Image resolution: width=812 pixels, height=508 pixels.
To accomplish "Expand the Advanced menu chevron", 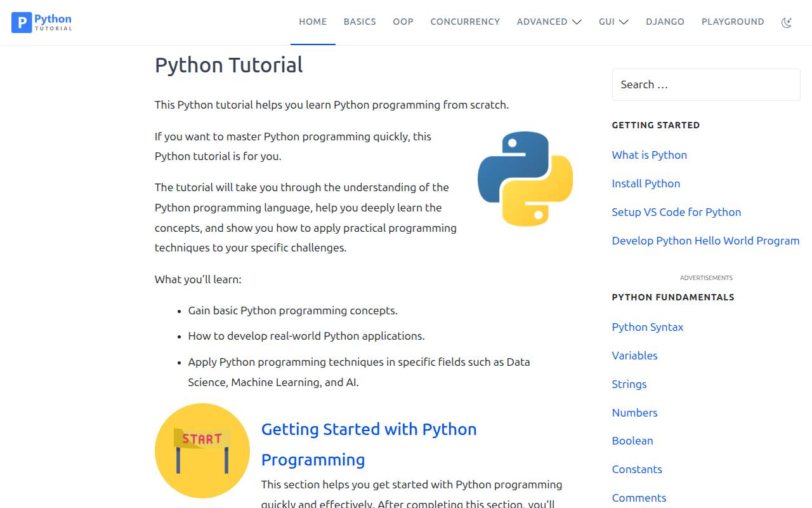I will (577, 22).
